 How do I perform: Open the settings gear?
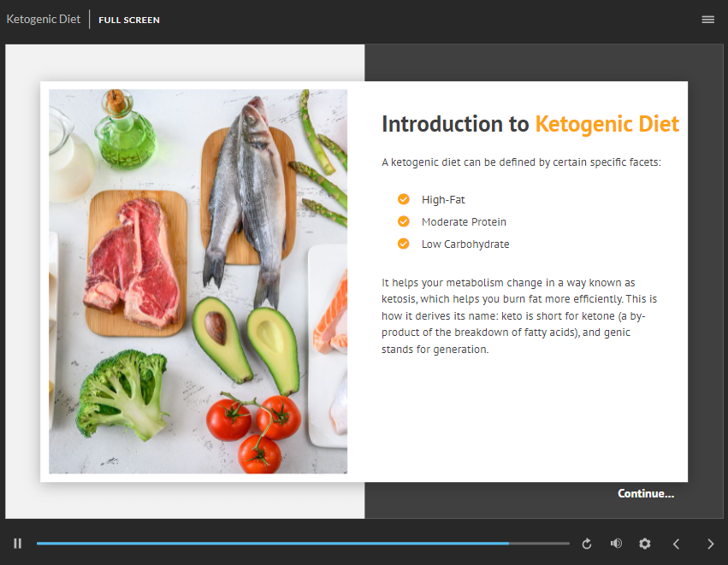click(x=645, y=543)
